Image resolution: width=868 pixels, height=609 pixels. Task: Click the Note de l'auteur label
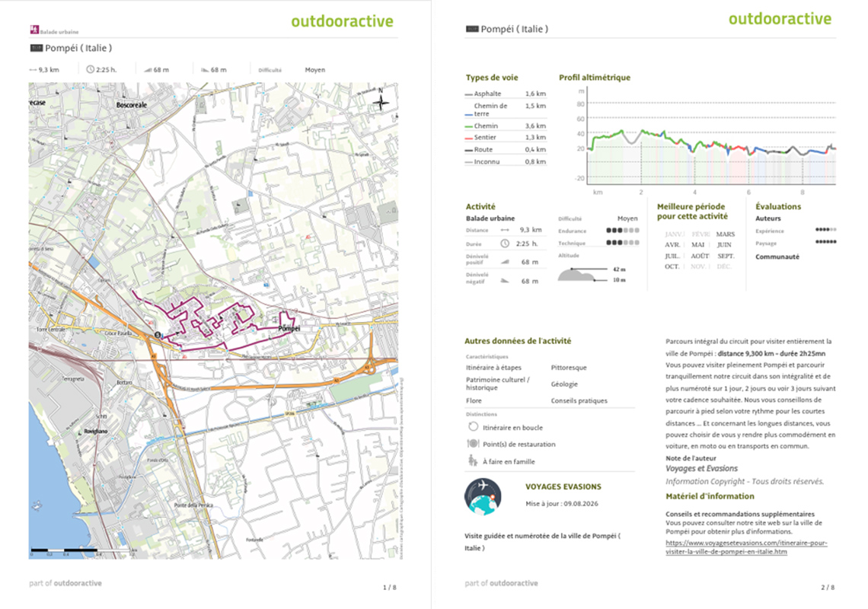click(691, 458)
